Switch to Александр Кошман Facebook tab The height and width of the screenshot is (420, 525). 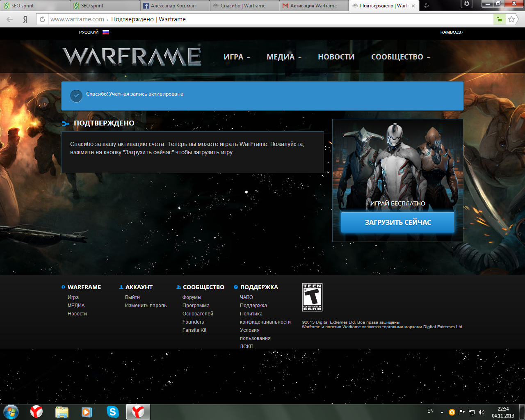pyautogui.click(x=175, y=6)
